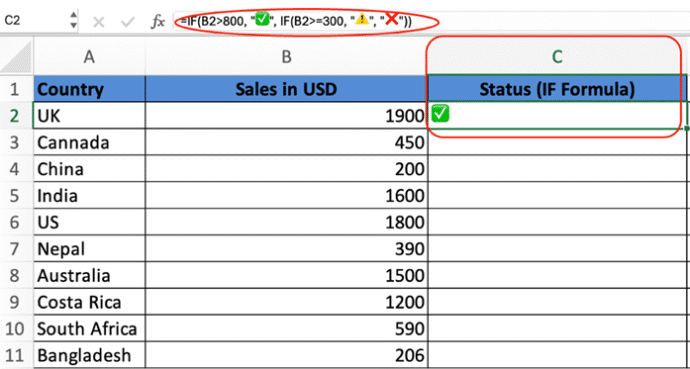Select the India cell

[x=89, y=195]
